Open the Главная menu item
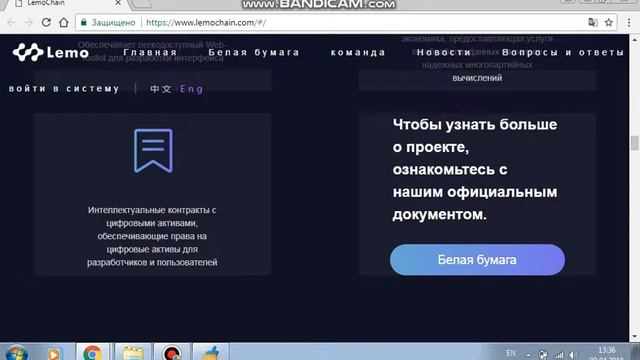Image resolution: width=640 pixels, height=360 pixels. 150,52
